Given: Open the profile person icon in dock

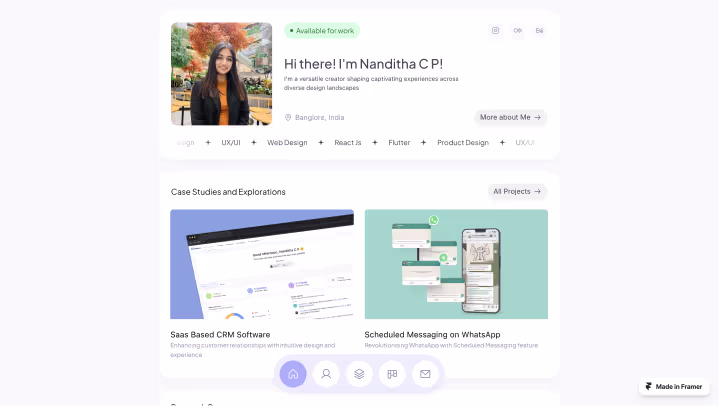Looking at the screenshot, I should [x=326, y=374].
